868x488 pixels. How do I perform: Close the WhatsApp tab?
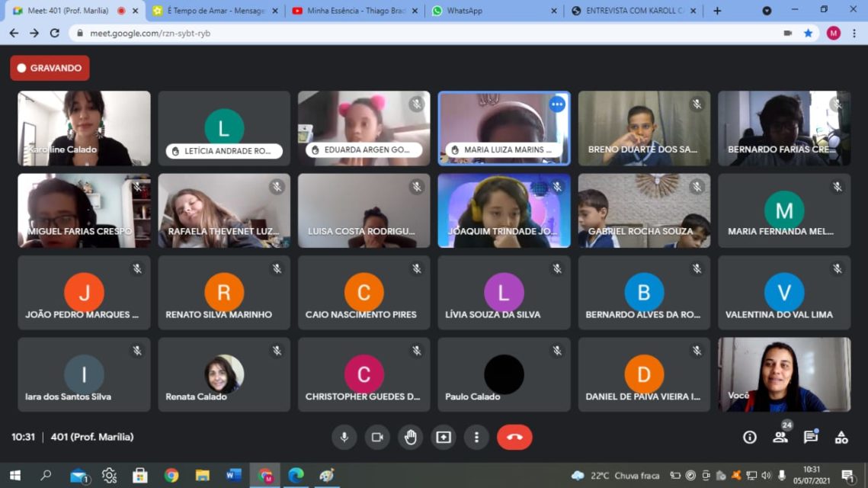(553, 11)
